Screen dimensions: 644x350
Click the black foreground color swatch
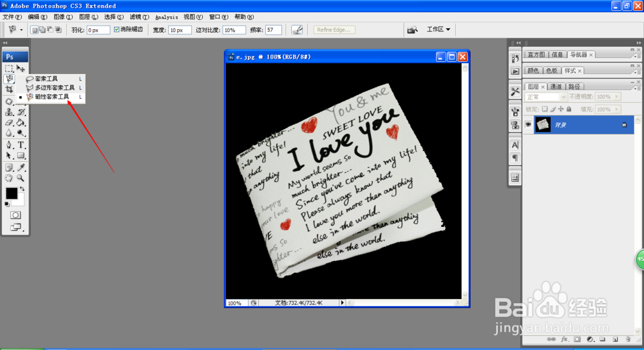pyautogui.click(x=11, y=193)
